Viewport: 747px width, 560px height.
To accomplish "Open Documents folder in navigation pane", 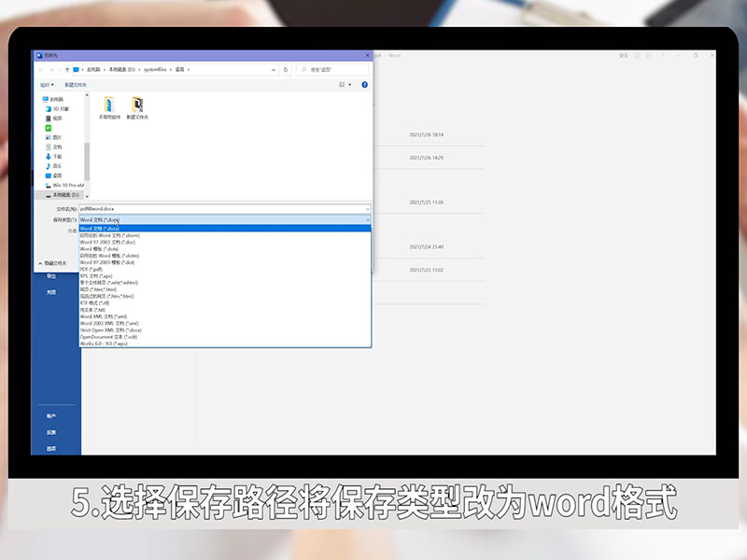I will [53, 147].
